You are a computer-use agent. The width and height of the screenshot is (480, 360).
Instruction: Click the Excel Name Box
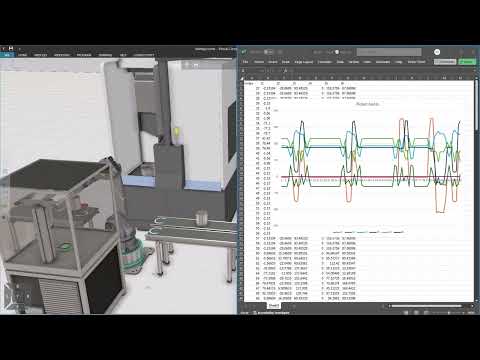tap(253, 71)
